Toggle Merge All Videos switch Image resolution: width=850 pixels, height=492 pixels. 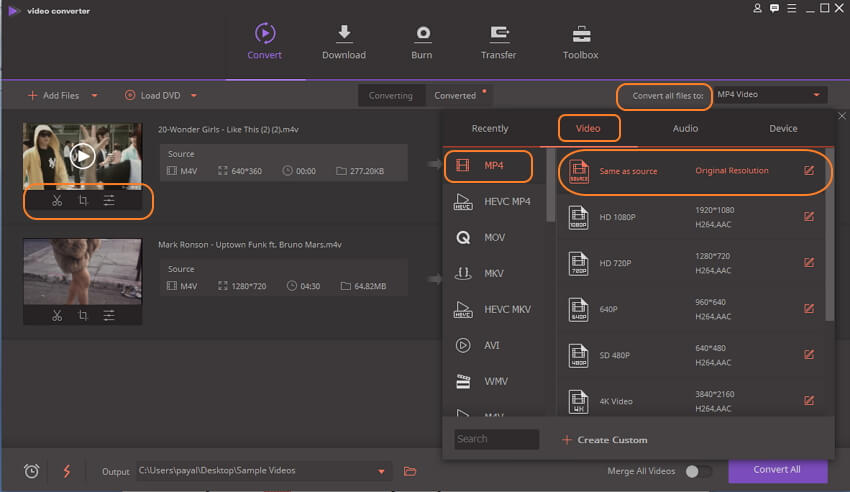(x=699, y=471)
